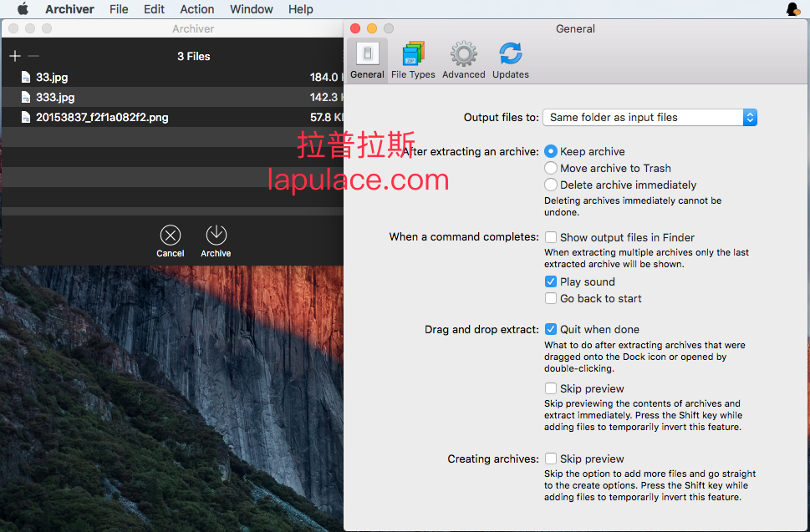Select the 333.jpg file row
Image resolution: width=810 pixels, height=532 pixels.
click(x=172, y=97)
